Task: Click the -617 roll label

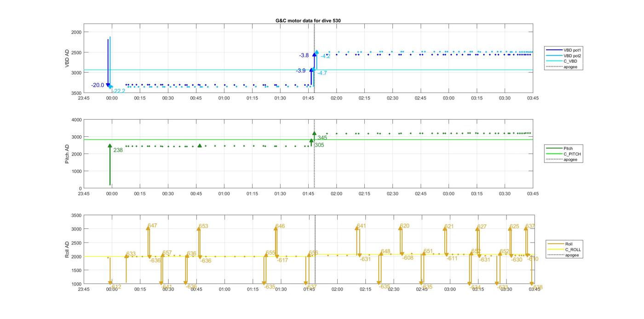Action: pyautogui.click(x=282, y=260)
